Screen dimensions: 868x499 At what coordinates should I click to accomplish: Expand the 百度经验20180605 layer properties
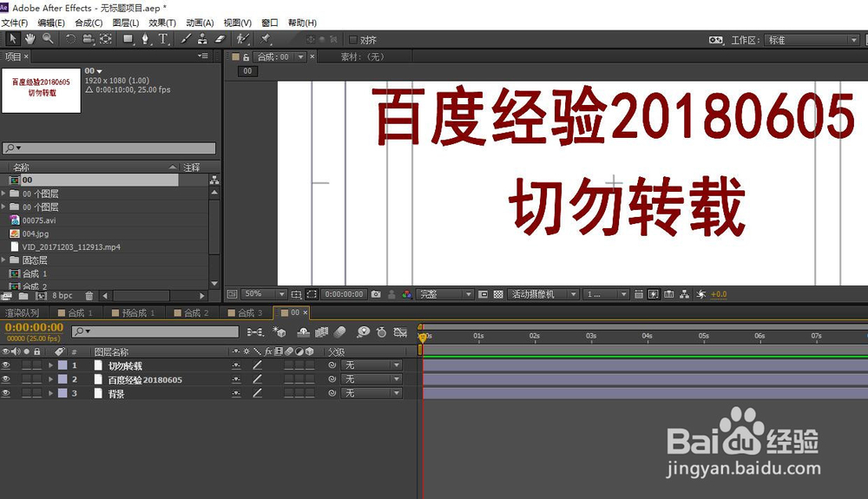[x=50, y=379]
